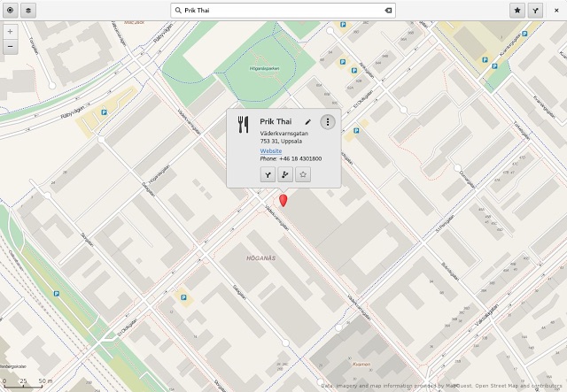This screenshot has height=392, width=567.
Task: Edit Prik Thai with the pencil icon
Action: click(307, 122)
